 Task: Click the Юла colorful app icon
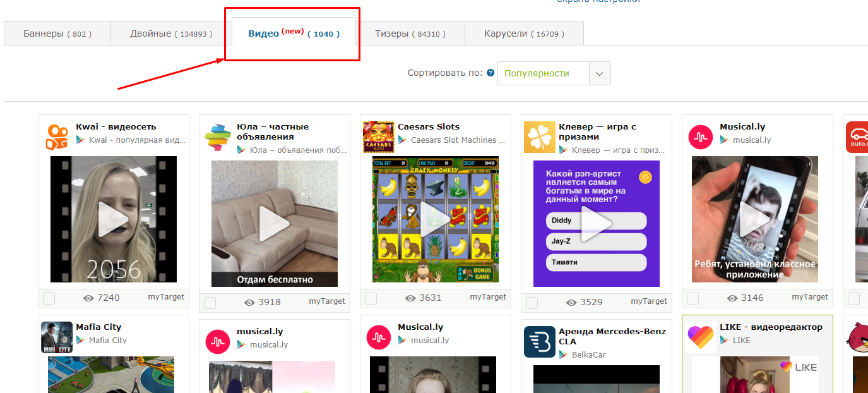(x=218, y=137)
